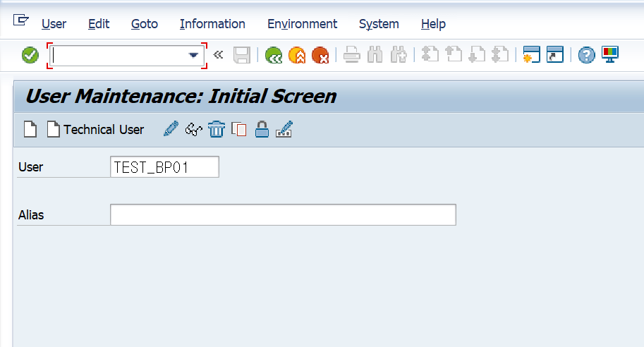Click the orange Exit icon
This screenshot has height=347, width=644.
coord(297,55)
